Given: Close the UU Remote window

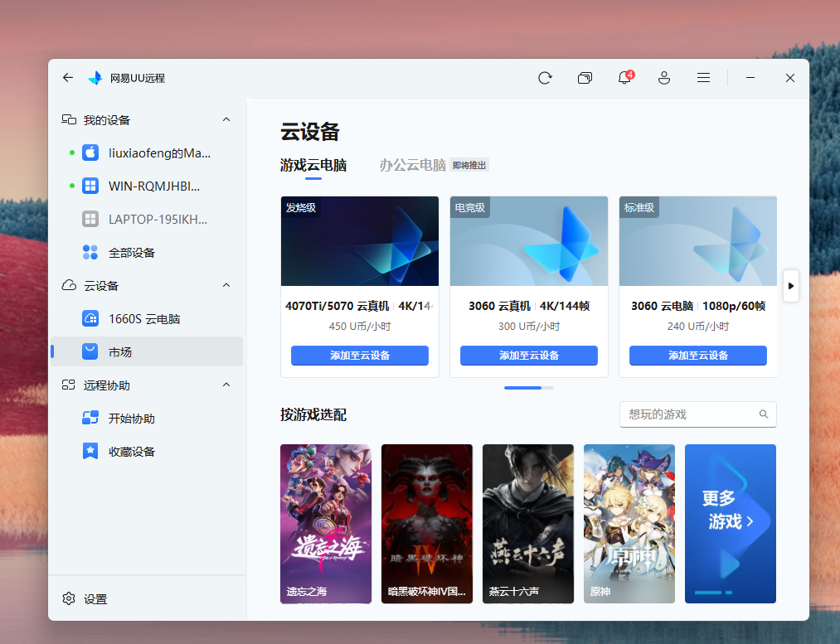Looking at the screenshot, I should click(x=789, y=78).
